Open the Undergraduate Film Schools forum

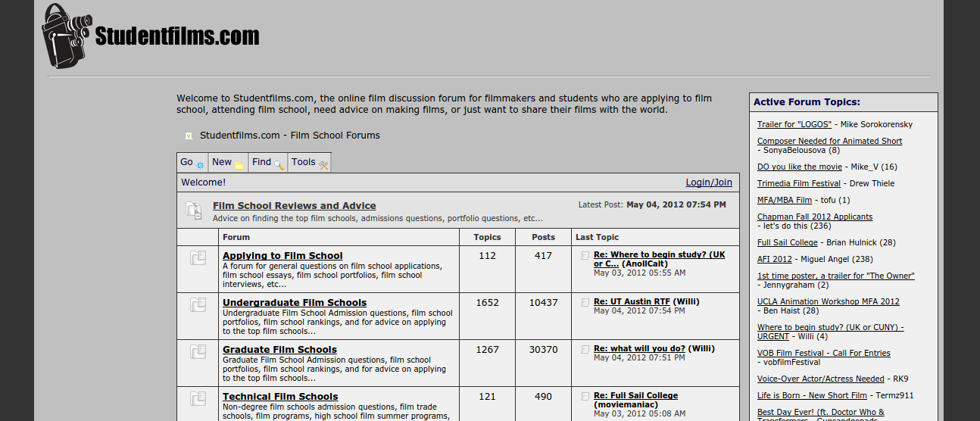(295, 303)
